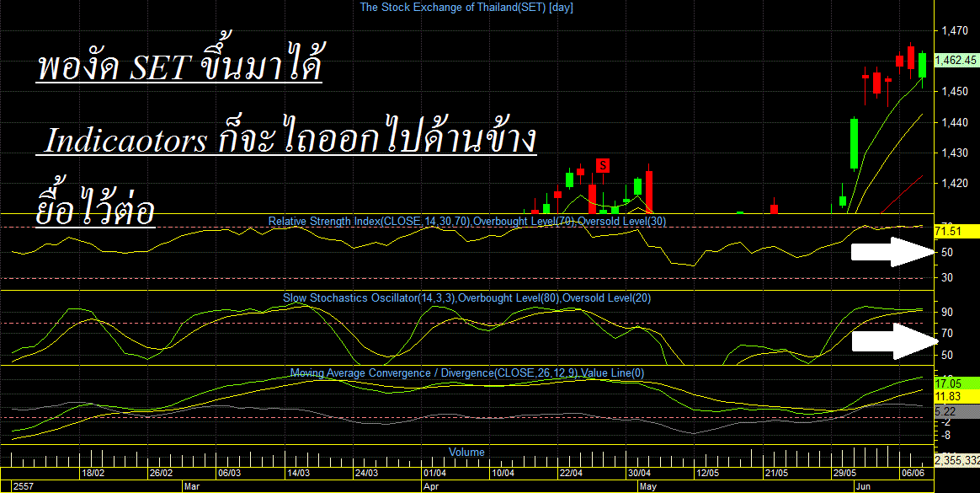Screen dimensions: 980x493
Task: Click the 90 level on the Stochastics axis
Action: pyautogui.click(x=947, y=312)
